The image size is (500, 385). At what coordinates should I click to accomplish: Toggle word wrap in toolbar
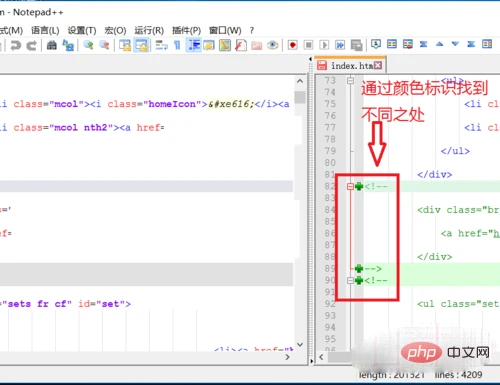click(162, 45)
